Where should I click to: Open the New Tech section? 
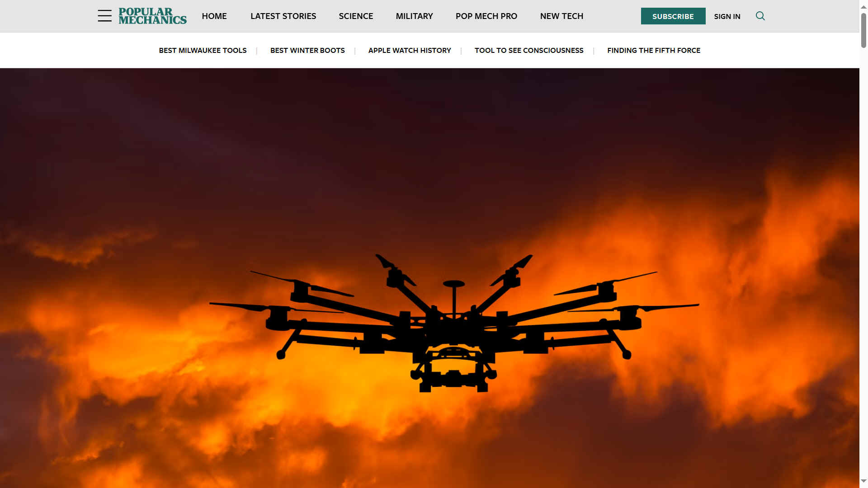point(561,16)
